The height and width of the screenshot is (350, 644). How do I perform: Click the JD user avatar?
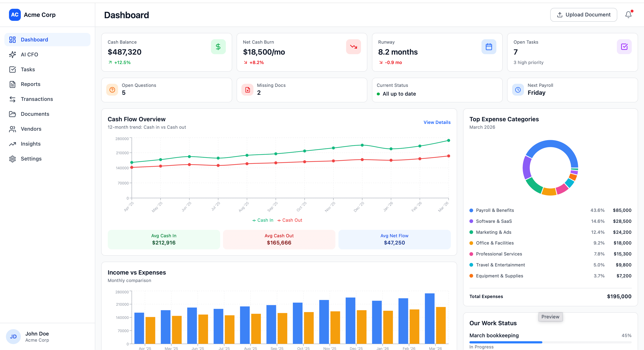(13, 336)
